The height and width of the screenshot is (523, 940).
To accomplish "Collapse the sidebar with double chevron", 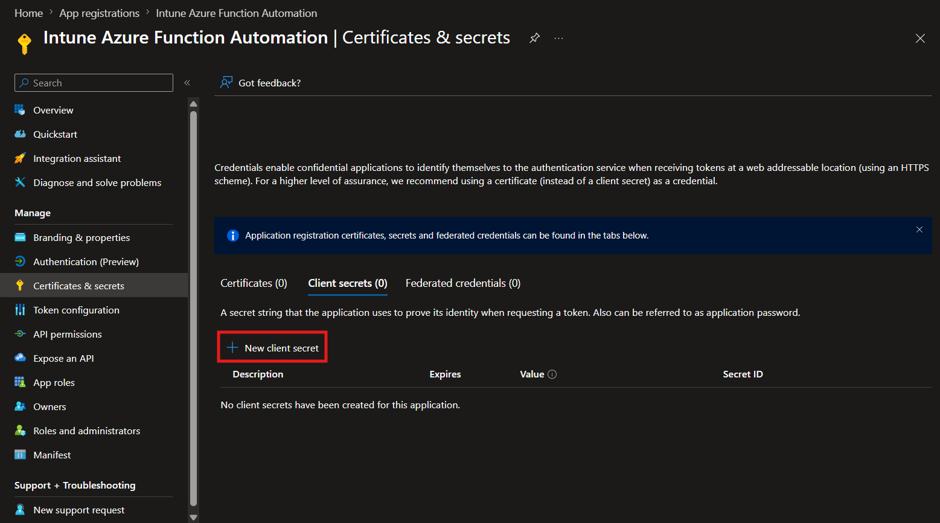I will (187, 83).
